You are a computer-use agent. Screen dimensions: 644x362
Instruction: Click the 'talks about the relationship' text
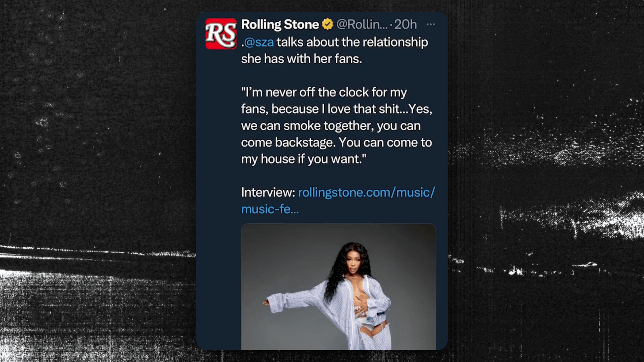352,42
